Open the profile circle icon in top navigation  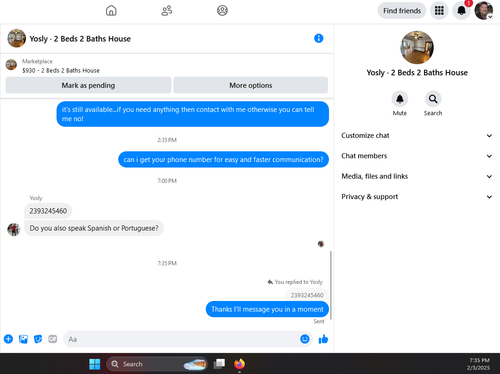point(222,11)
